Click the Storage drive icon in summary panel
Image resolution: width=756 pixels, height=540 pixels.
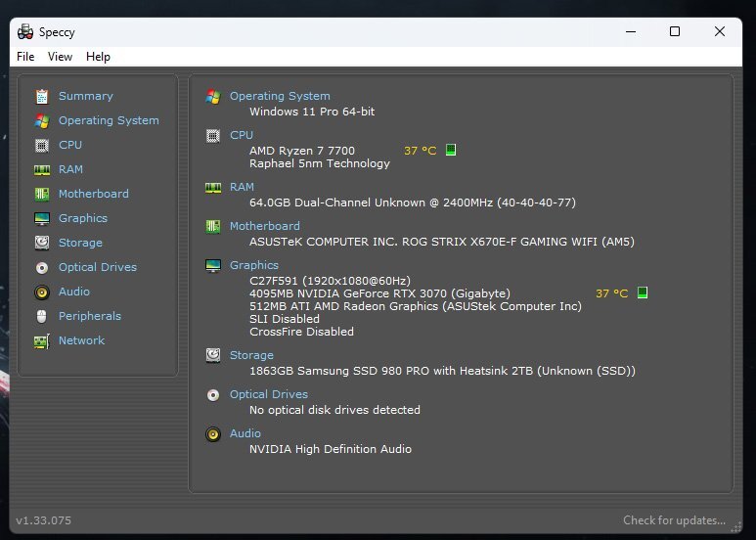click(213, 356)
